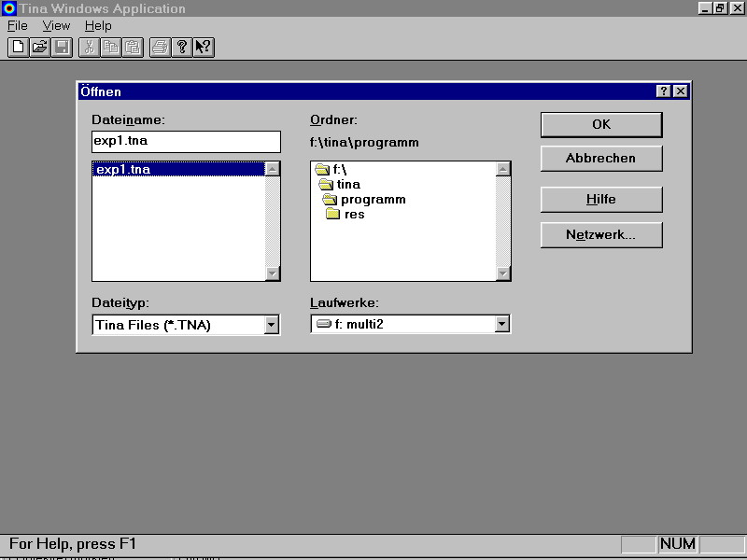Click the Paste clipboard toolbar icon

(x=133, y=47)
